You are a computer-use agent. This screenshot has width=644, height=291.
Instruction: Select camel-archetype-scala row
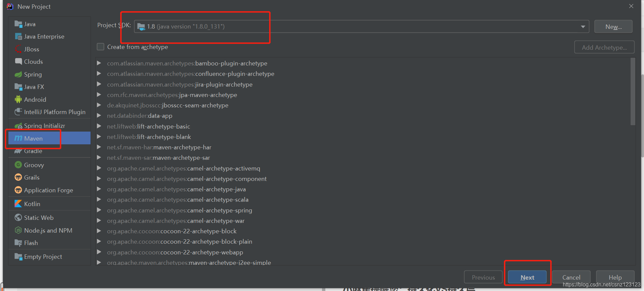tap(363, 199)
